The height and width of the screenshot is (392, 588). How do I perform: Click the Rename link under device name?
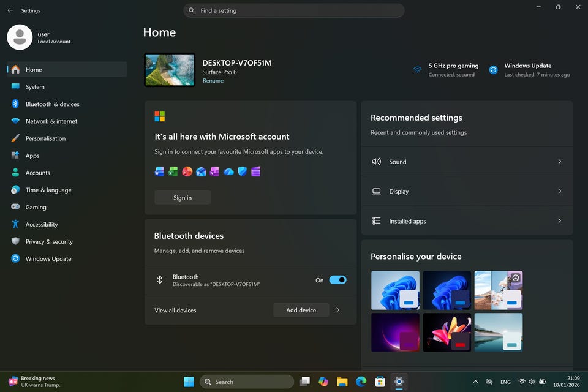213,81
